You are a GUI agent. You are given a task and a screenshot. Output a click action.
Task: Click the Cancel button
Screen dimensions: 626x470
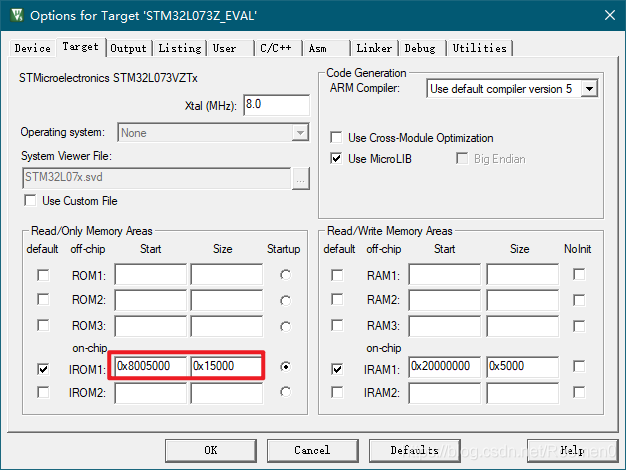pos(313,450)
